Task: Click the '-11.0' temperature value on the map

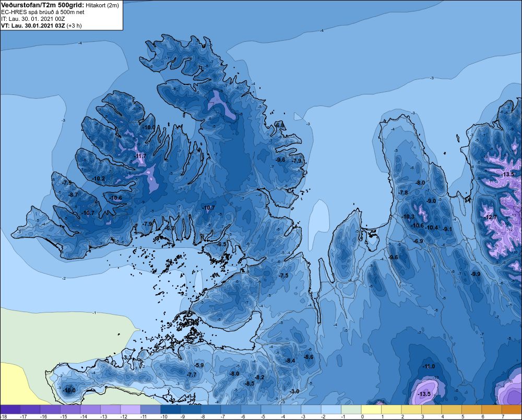Action: click(429, 366)
